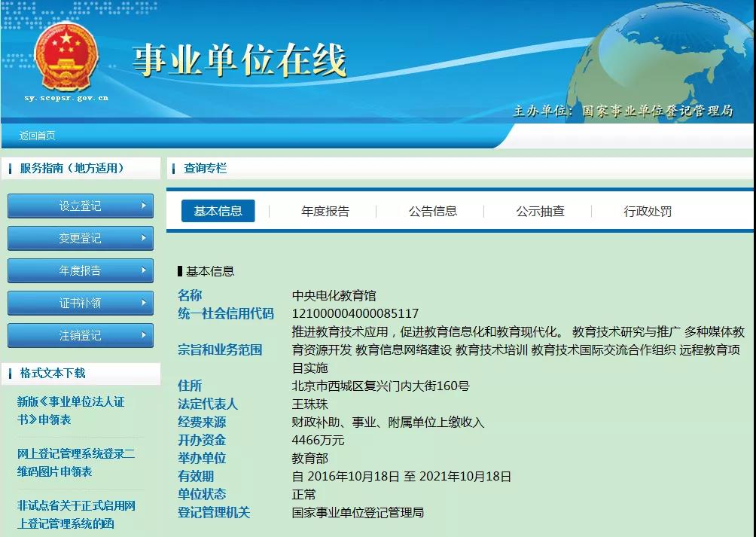Select the 基本信息 tab
This screenshot has width=756, height=537.
[x=218, y=211]
